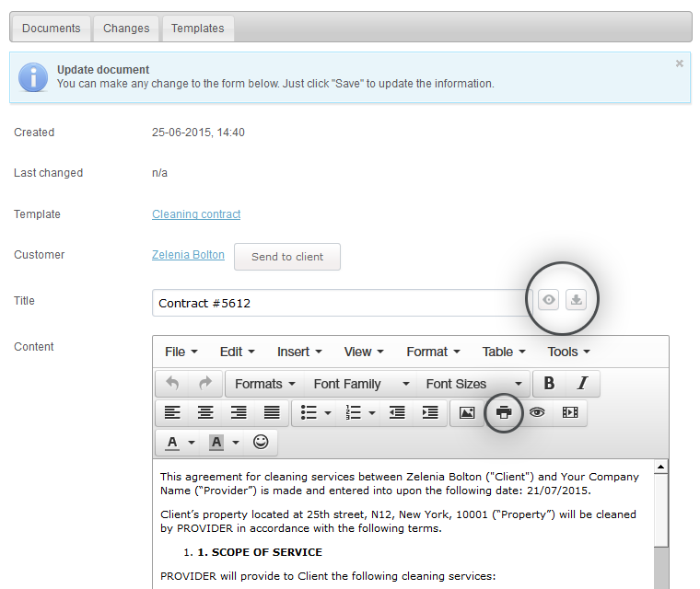Apply text color with A icon

172,442
